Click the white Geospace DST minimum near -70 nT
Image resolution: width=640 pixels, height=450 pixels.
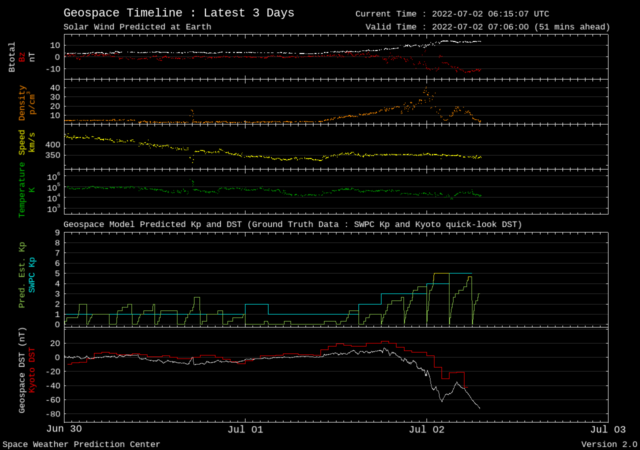tap(479, 408)
